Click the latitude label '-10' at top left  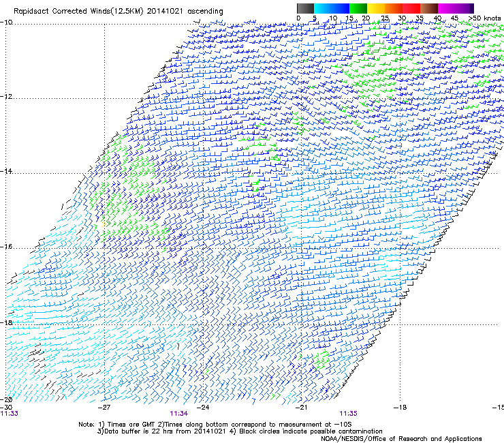coord(6,22)
